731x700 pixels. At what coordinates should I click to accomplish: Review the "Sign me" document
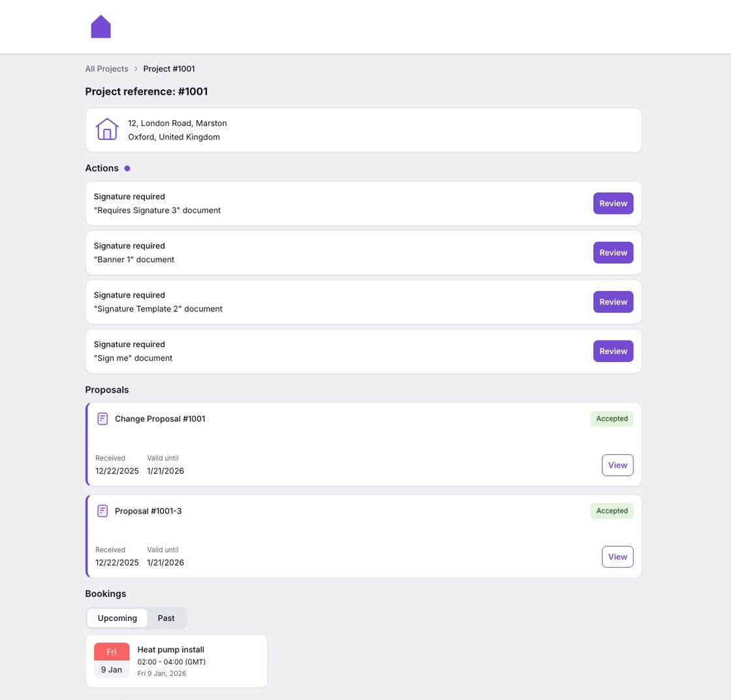[x=613, y=351]
